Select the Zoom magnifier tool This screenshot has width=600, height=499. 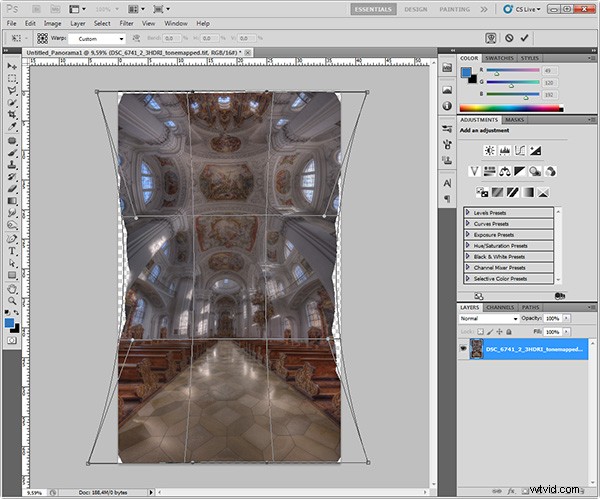coord(12,301)
